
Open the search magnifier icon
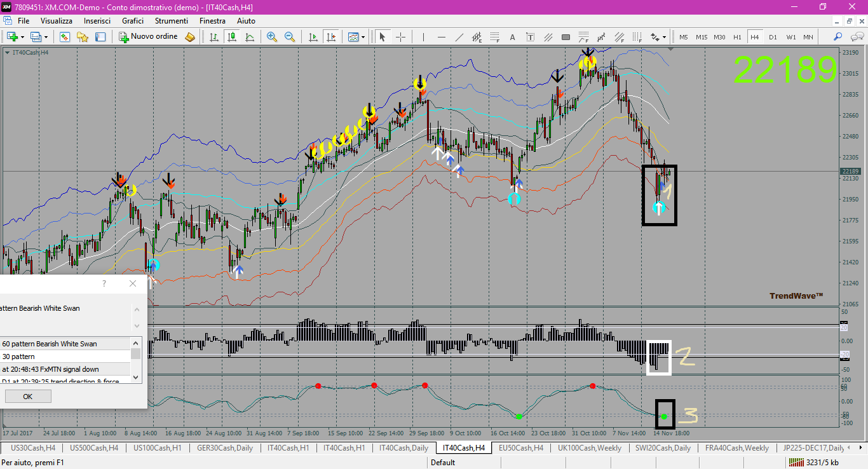pyautogui.click(x=838, y=37)
